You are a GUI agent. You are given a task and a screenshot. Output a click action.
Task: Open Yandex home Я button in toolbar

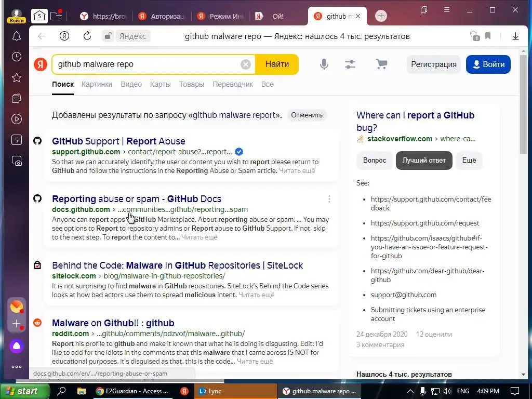(x=64, y=36)
